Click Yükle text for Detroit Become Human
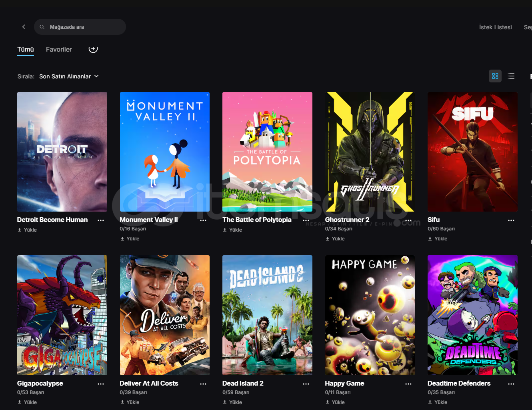This screenshot has width=532, height=410. tap(30, 230)
